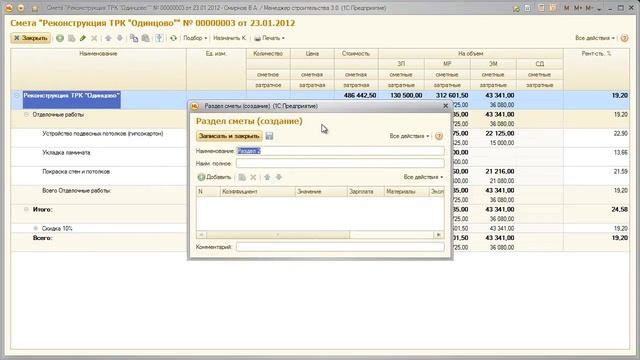Image resolution: width=640 pixels, height=360 pixels.
Task: Click the Количество column header
Action: [x=268, y=53]
